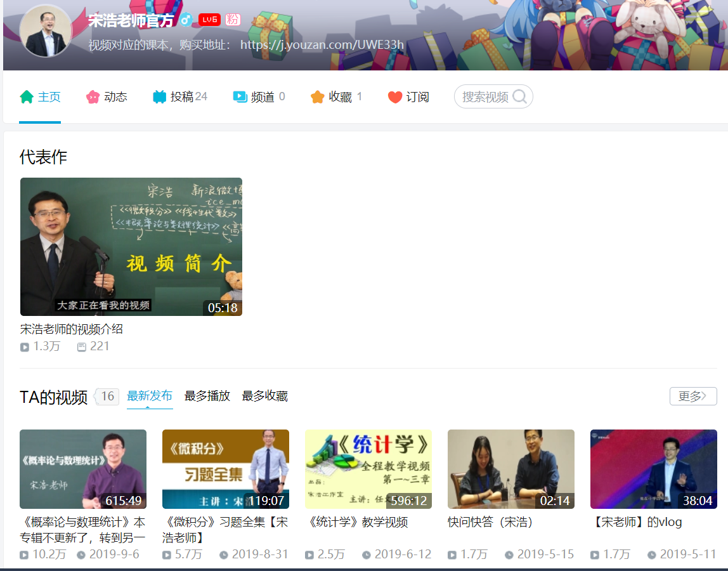Switch to the 动态 tab
The height and width of the screenshot is (571, 728).
coord(107,96)
